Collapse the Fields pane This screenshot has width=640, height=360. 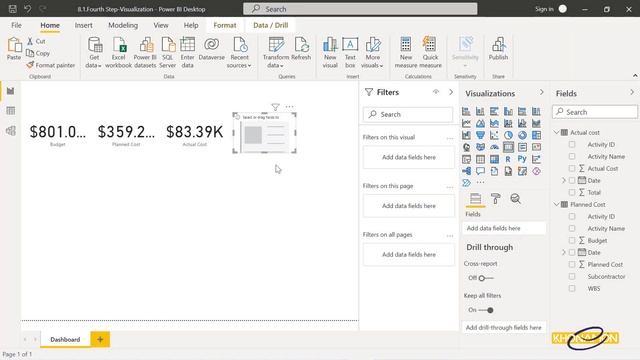(x=632, y=92)
